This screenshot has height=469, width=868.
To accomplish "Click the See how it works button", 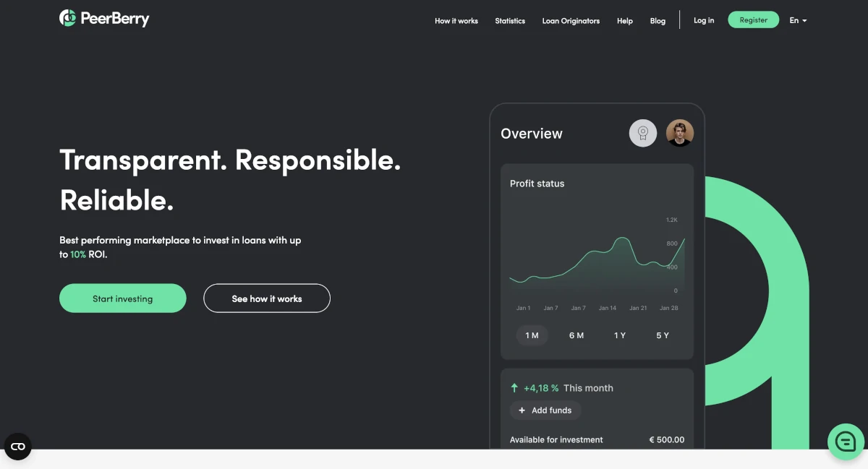I will (267, 298).
